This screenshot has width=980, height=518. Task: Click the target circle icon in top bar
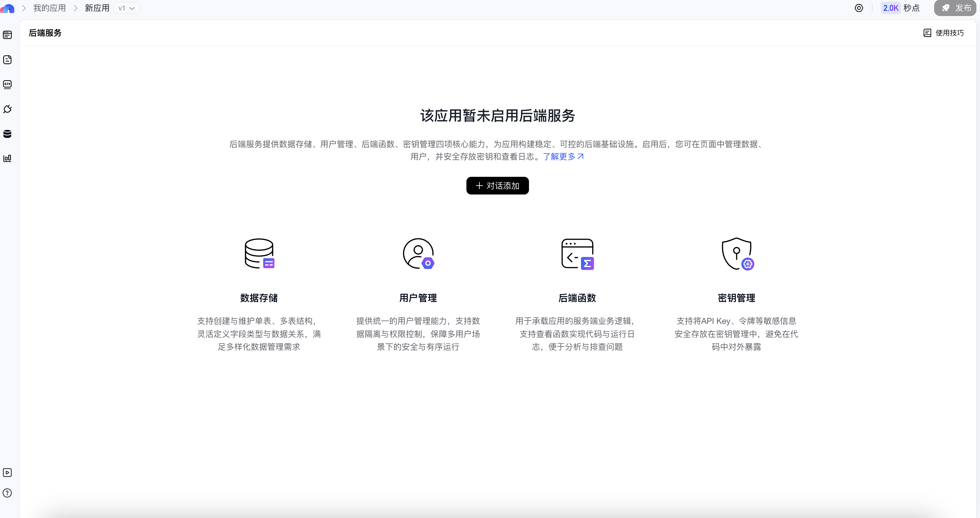click(858, 8)
